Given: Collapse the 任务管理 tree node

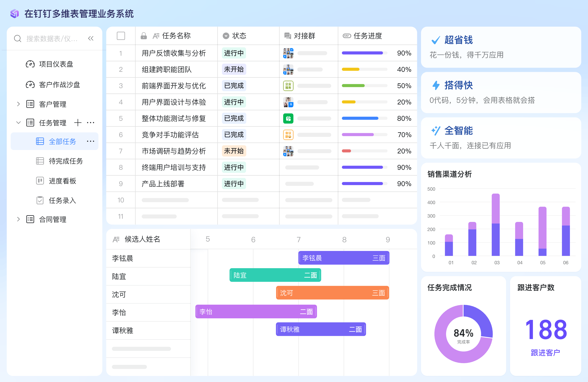Looking at the screenshot, I should pos(18,122).
